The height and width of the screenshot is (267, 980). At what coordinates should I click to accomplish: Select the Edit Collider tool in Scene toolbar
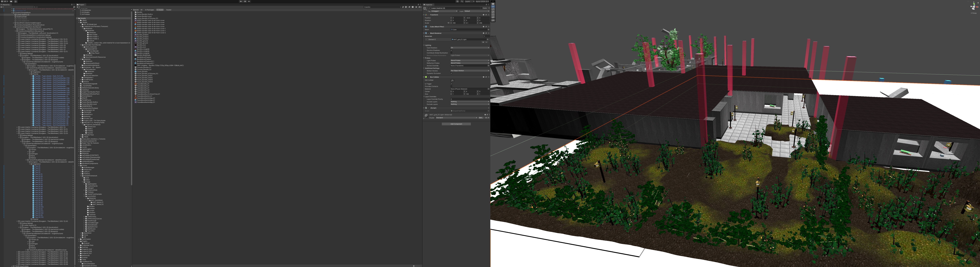click(493, 20)
